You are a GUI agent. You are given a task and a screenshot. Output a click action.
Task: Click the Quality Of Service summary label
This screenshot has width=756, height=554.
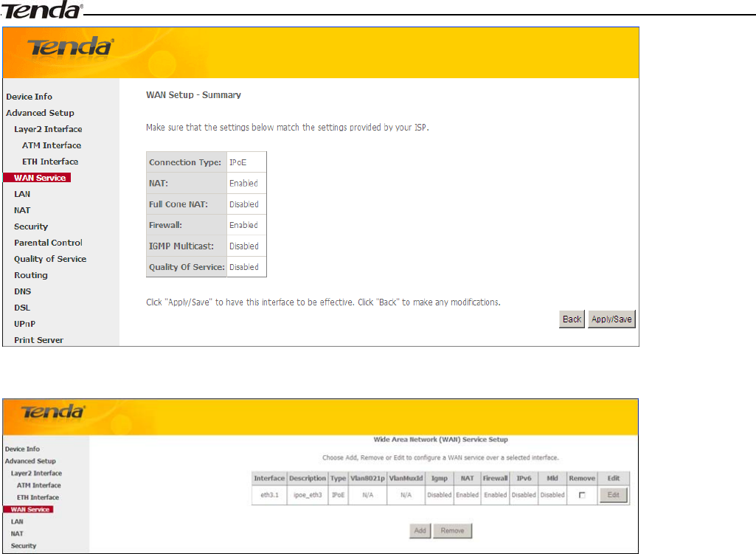coord(187,267)
